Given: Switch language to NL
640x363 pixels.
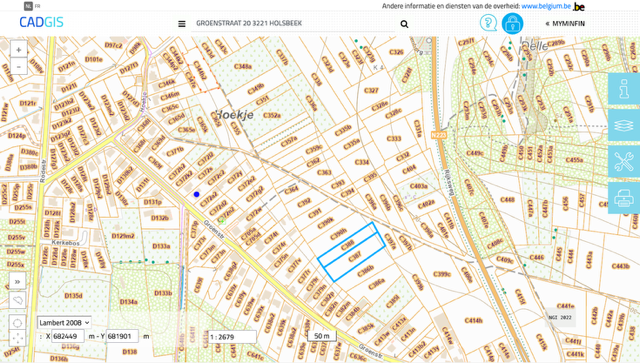Looking at the screenshot, I should (x=28, y=6).
